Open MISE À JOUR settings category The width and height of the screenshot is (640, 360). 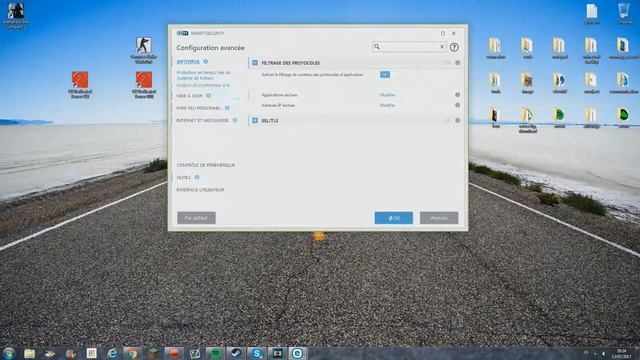pyautogui.click(x=189, y=96)
